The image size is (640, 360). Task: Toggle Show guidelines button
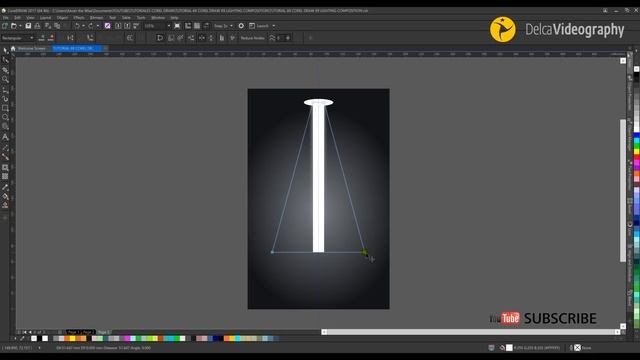point(206,26)
